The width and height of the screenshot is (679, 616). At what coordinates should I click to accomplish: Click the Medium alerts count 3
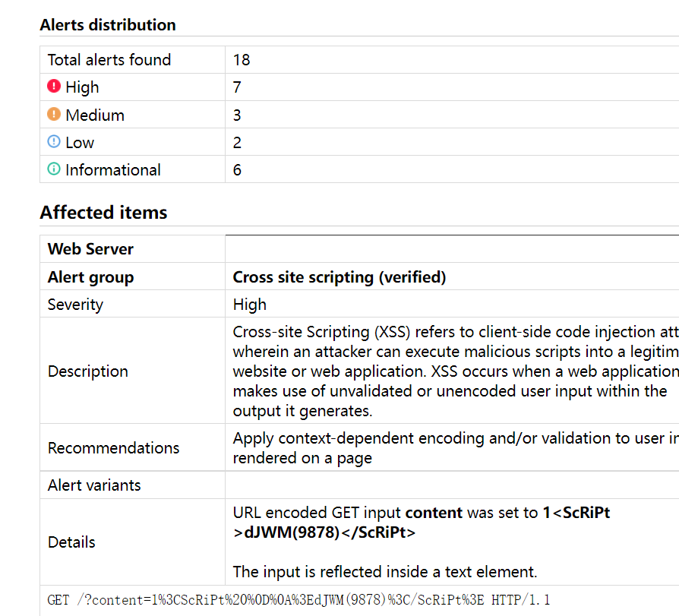tap(237, 115)
